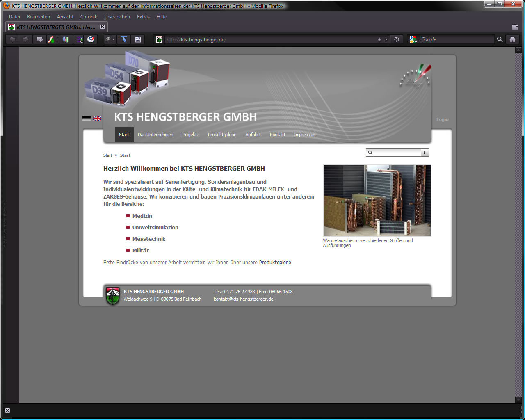This screenshot has width=525, height=420.
Task: Go to the browser home page
Action: click(512, 39)
